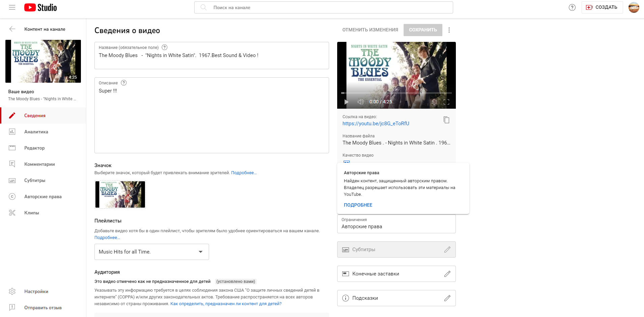Screen dimensions: 644x317
Task: Click pencil icon on Подсказки card
Action: [447, 298]
